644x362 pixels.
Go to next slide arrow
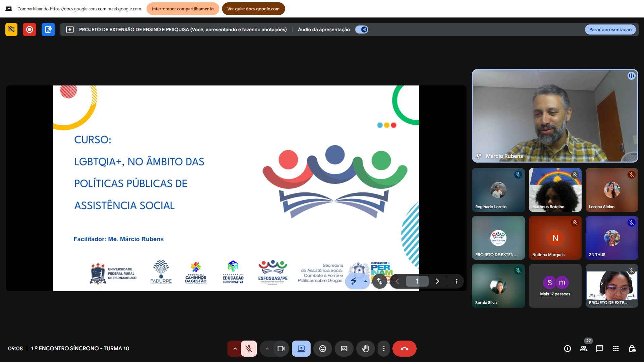click(x=437, y=281)
